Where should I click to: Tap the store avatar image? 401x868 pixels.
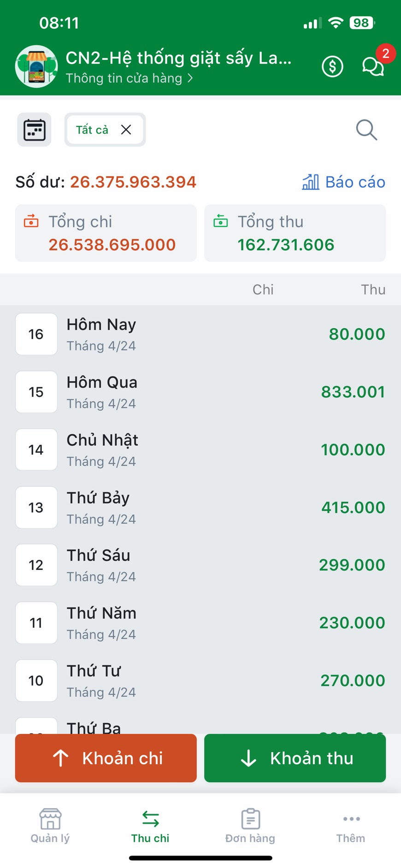[x=36, y=66]
